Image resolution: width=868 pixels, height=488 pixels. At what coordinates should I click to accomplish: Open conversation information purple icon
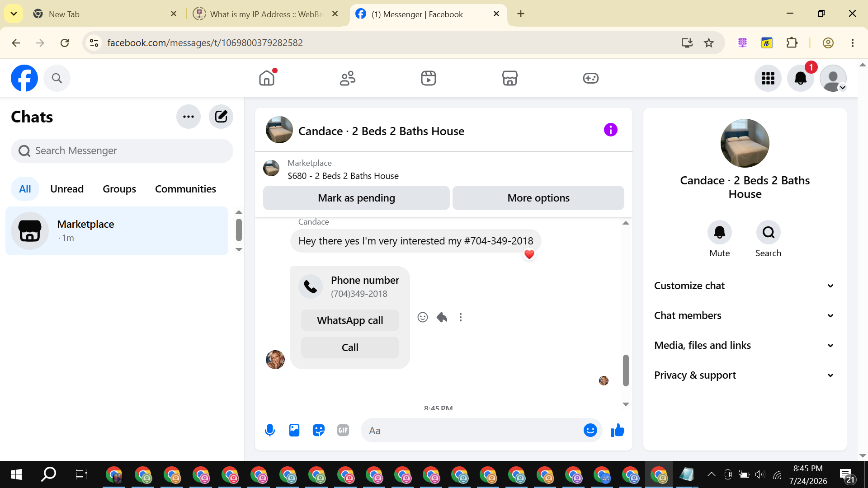coord(611,130)
